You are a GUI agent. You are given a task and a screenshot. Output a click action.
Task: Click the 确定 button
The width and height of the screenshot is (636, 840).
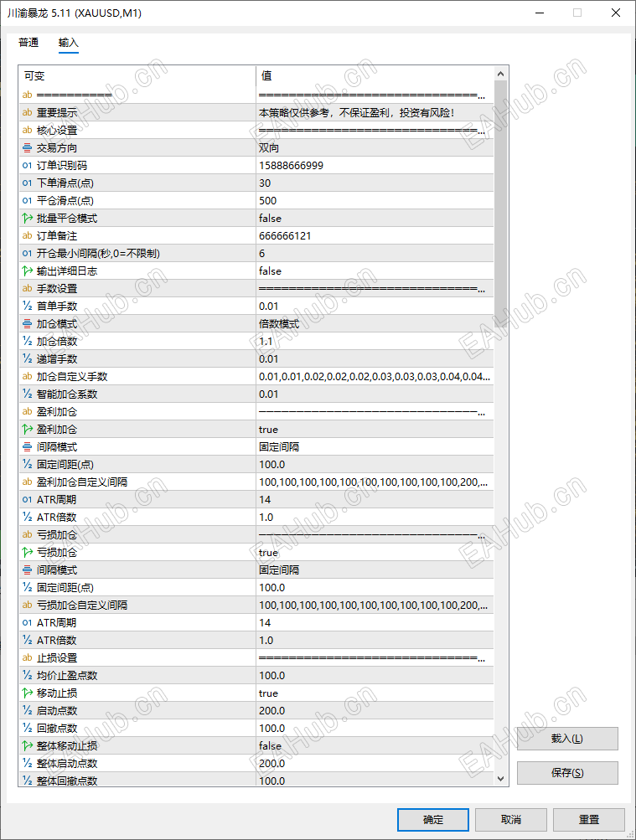433,820
